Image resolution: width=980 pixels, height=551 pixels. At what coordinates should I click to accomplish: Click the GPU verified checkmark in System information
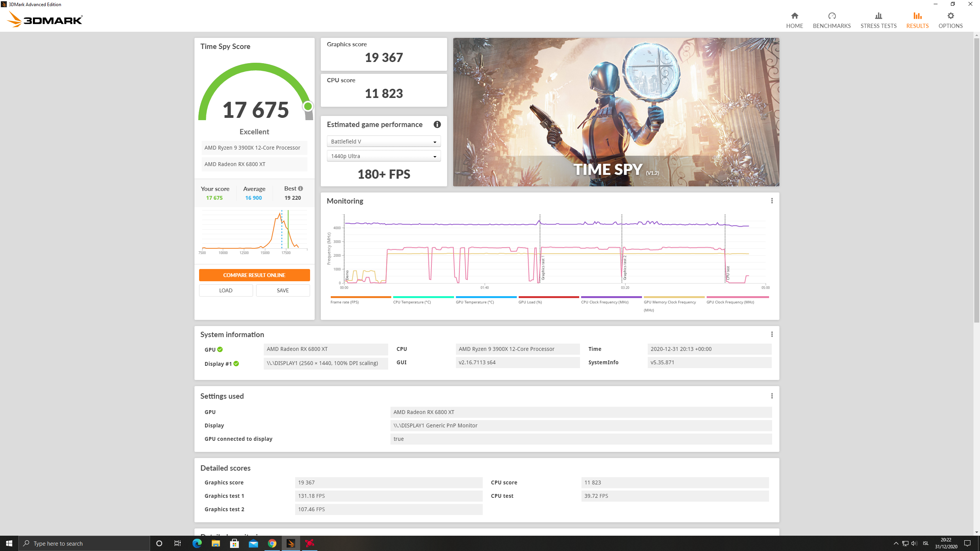tap(220, 349)
